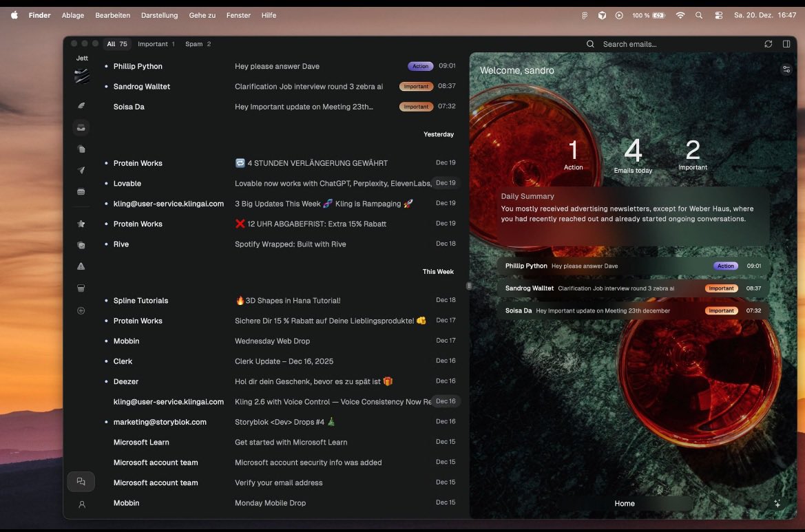Click the cube icon in macOS menu bar
The image size is (805, 532).
pyautogui.click(x=603, y=15)
